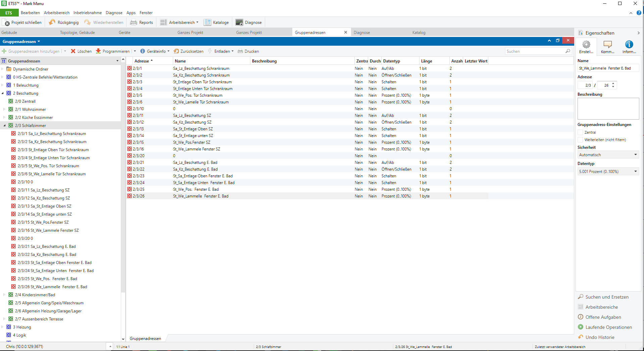Open Suchen und Ersetzen panel

(x=607, y=297)
